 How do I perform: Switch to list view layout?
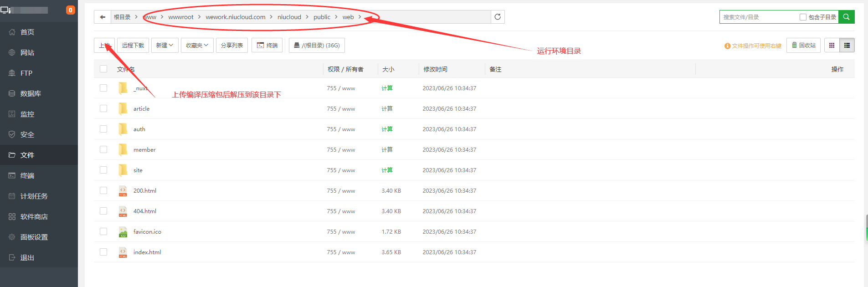847,46
